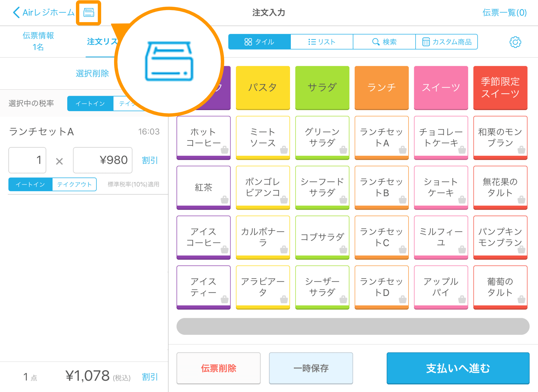Open the 検索 product search tab
This screenshot has height=392, width=538.
tap(384, 42)
